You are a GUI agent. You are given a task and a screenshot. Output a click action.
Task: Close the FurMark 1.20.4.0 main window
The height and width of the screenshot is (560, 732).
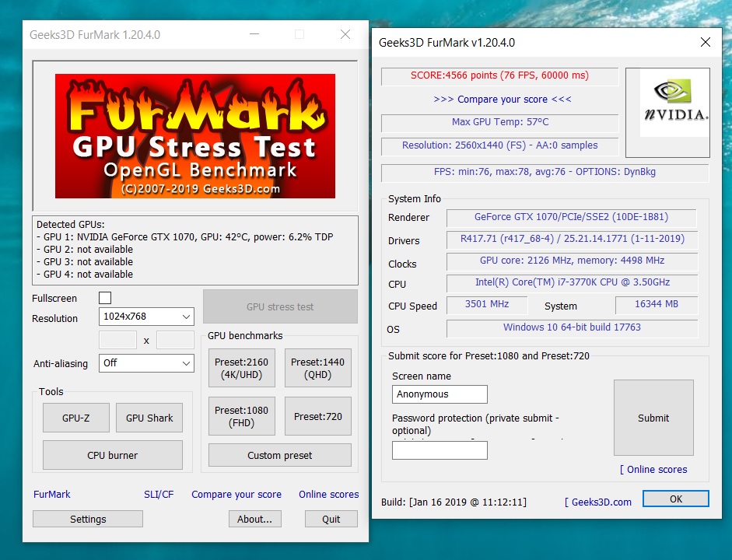pos(345,34)
